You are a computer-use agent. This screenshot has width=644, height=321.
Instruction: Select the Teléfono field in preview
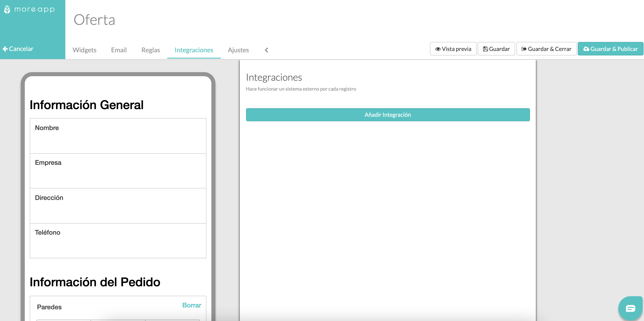118,241
